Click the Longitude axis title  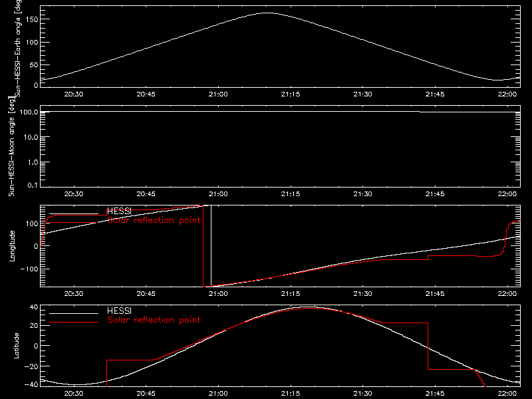click(x=12, y=246)
